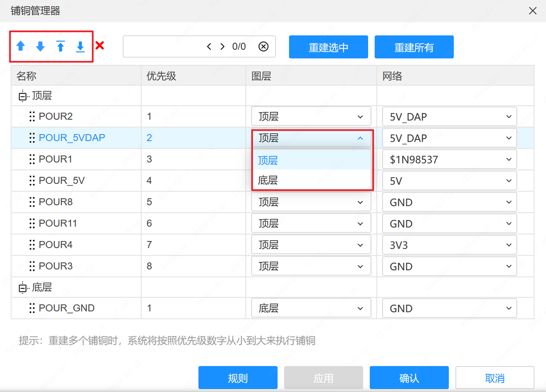Click priority value 8 of POUR3
Image resolution: width=546 pixels, height=392 pixels.
tap(149, 266)
